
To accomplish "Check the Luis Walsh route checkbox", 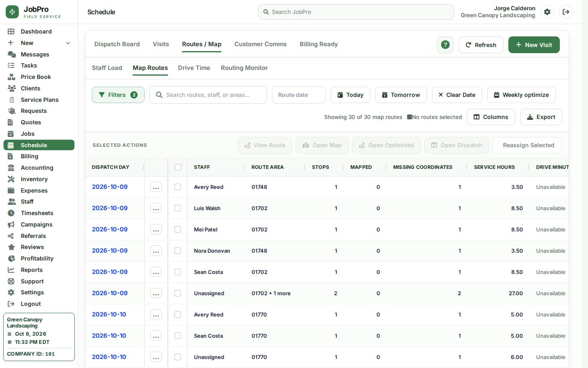I will pyautogui.click(x=178, y=208).
